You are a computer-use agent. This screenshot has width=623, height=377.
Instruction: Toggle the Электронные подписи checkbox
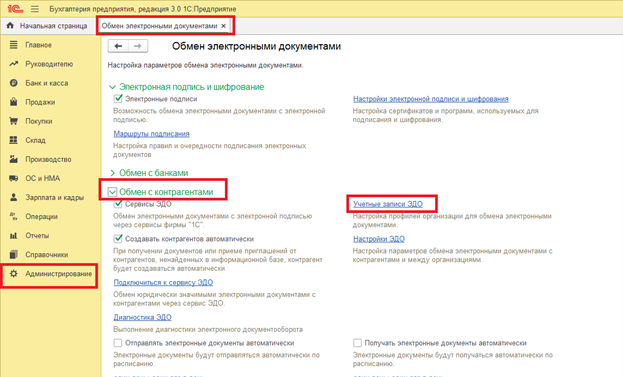tap(118, 99)
